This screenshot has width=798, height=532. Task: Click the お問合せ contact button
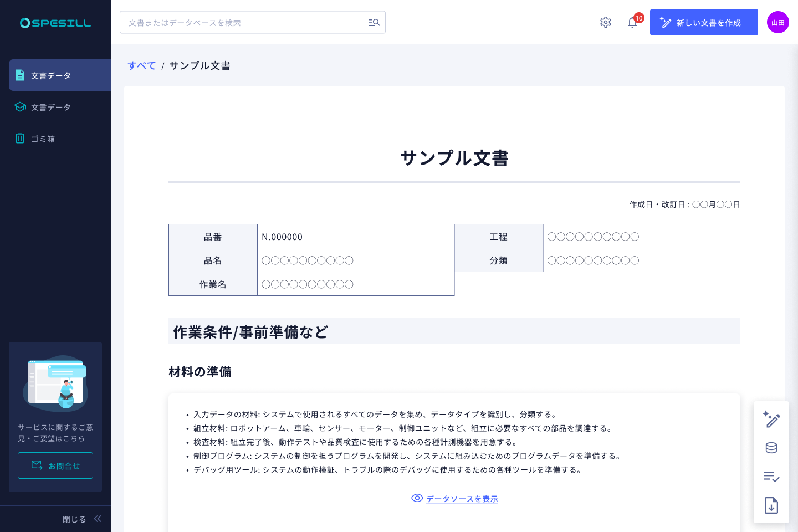click(55, 465)
